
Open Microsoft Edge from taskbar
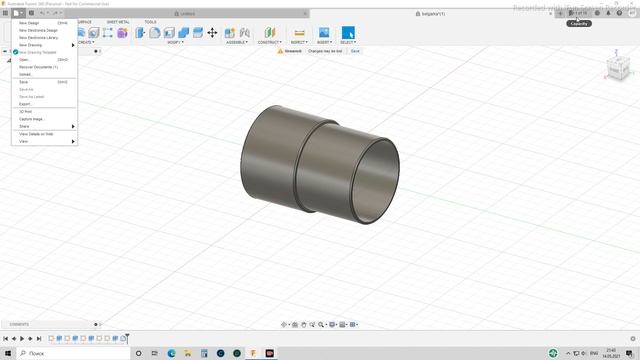coord(171,353)
